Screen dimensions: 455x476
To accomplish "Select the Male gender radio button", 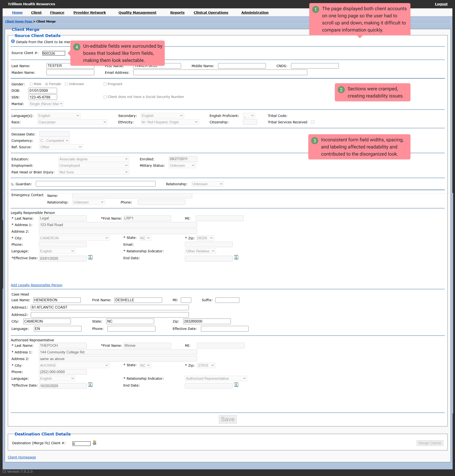I will [31, 84].
